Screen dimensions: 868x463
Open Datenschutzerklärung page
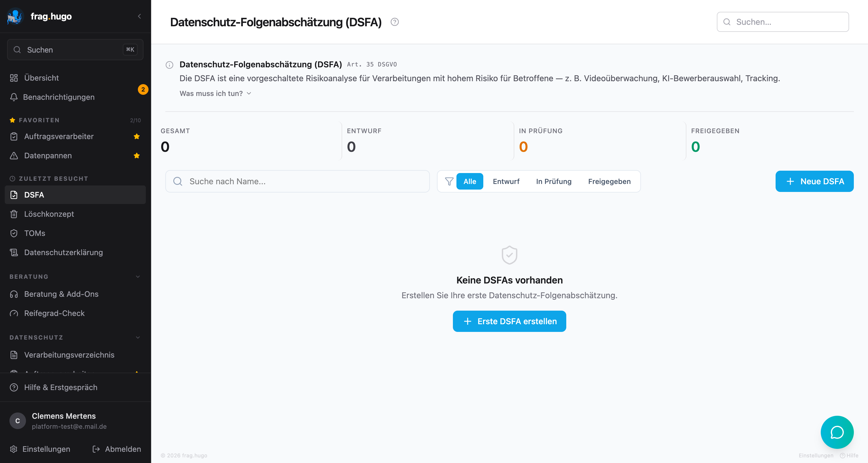[x=75, y=252]
